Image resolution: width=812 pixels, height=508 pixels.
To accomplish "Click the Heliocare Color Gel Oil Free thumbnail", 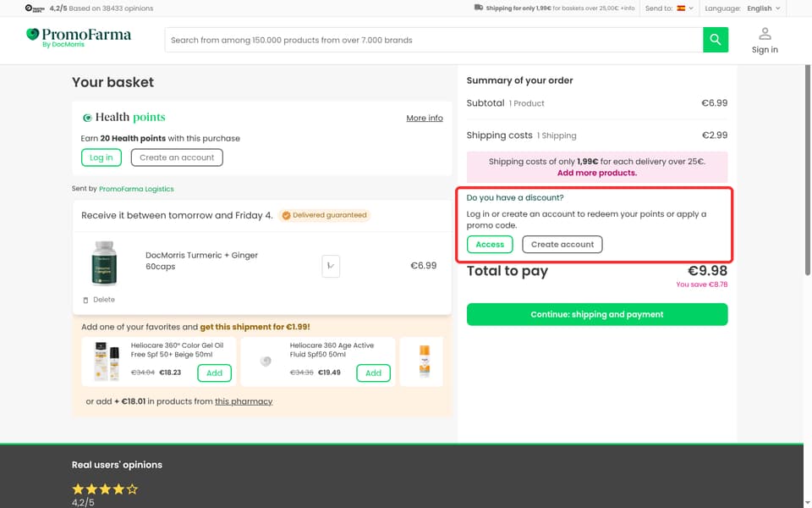I will coord(107,362).
